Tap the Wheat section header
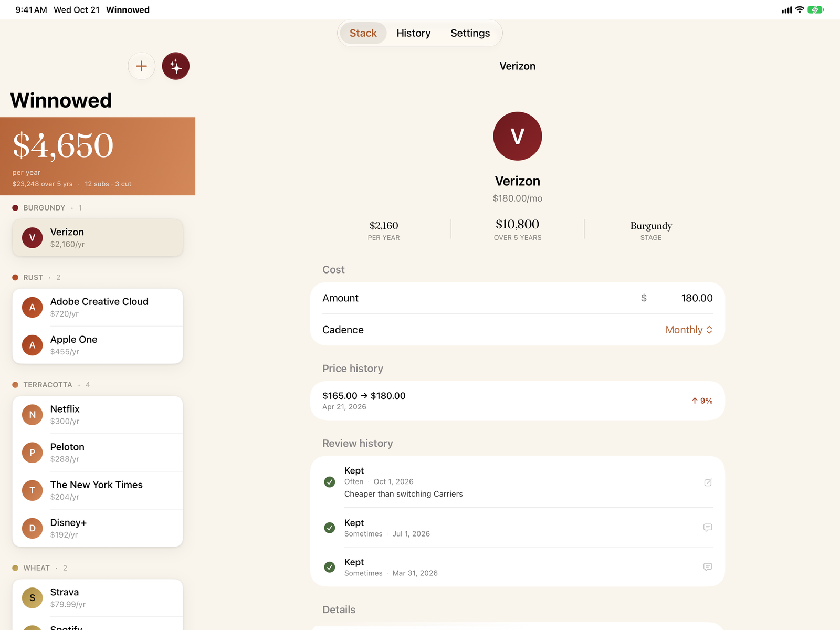Screen dimensions: 840x630 click(39, 568)
